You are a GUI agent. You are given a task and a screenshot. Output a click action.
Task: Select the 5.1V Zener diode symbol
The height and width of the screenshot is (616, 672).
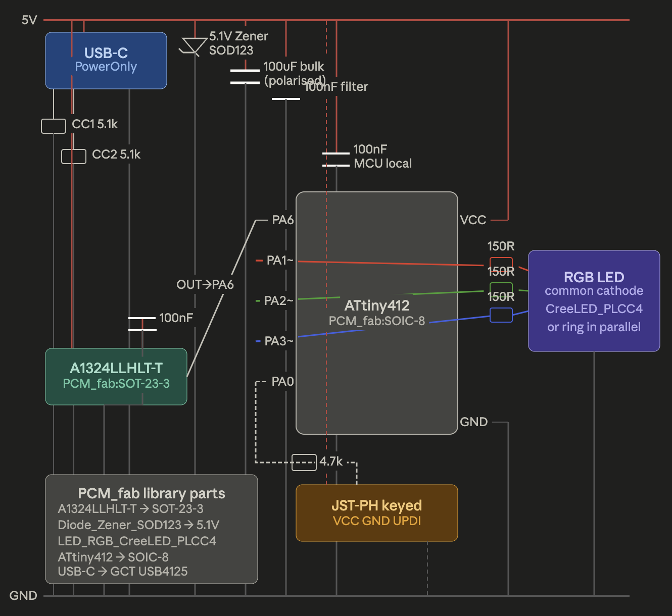pos(193,46)
